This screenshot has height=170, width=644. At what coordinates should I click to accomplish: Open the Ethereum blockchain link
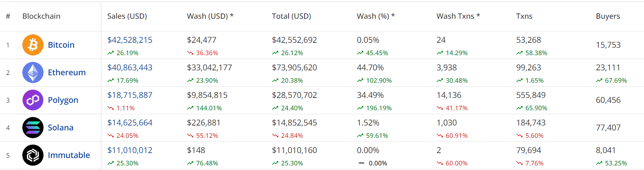pos(67,72)
